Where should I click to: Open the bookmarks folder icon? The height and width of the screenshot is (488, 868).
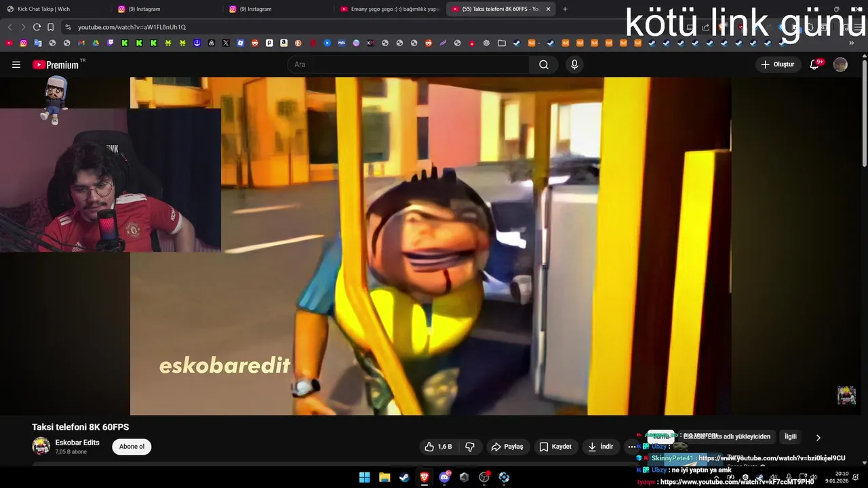click(x=502, y=43)
